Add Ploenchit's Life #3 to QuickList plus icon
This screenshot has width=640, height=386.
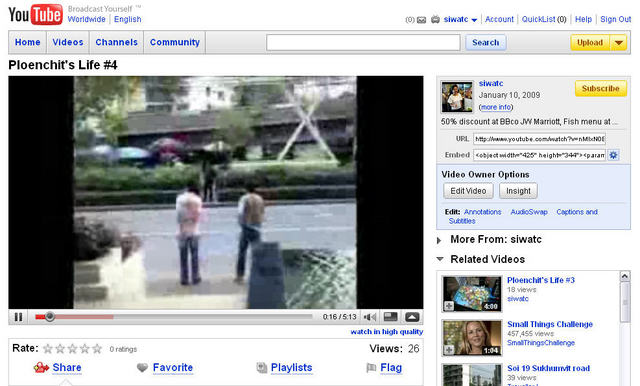(x=449, y=306)
